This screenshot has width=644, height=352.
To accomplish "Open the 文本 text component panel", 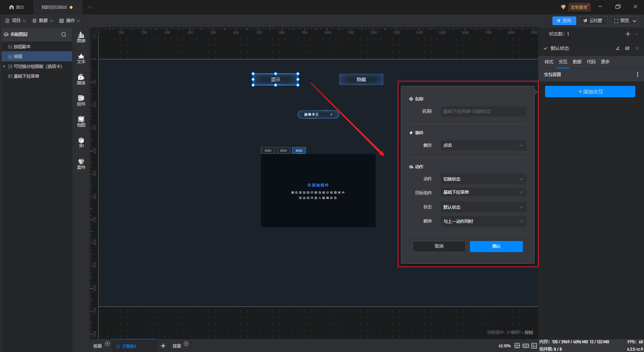I will (81, 58).
